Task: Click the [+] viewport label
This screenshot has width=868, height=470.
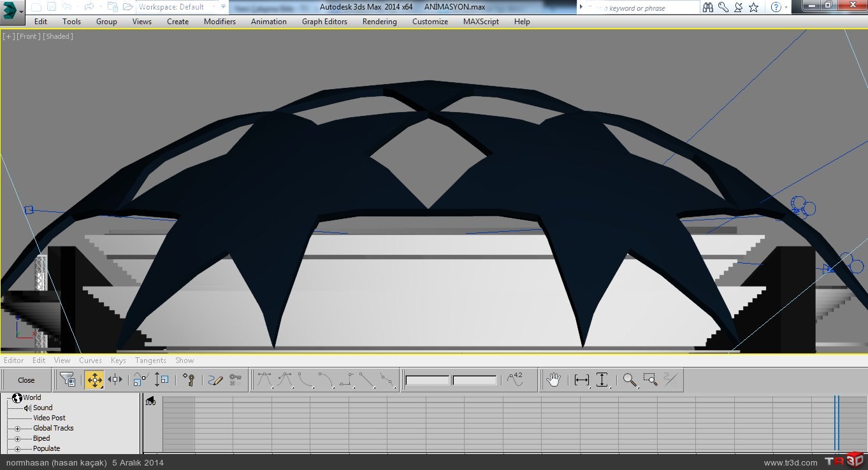Action: [9, 36]
